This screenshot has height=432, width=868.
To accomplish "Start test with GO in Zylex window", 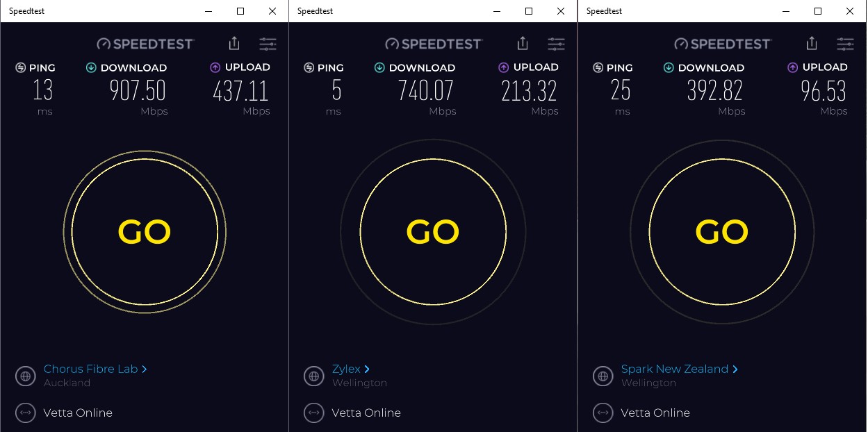I will click(x=433, y=232).
